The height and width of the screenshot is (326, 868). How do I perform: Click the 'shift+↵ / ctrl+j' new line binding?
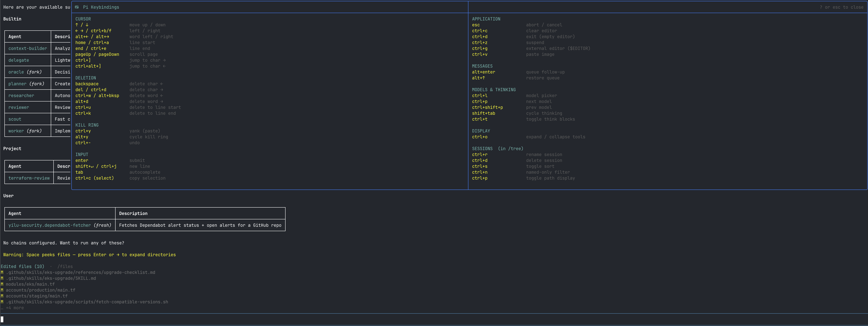pyautogui.click(x=96, y=166)
